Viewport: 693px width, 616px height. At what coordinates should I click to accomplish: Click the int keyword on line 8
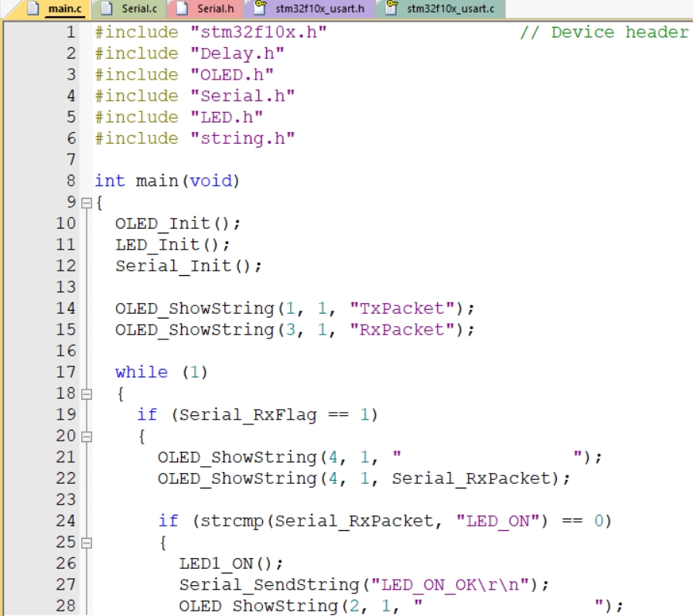click(110, 181)
